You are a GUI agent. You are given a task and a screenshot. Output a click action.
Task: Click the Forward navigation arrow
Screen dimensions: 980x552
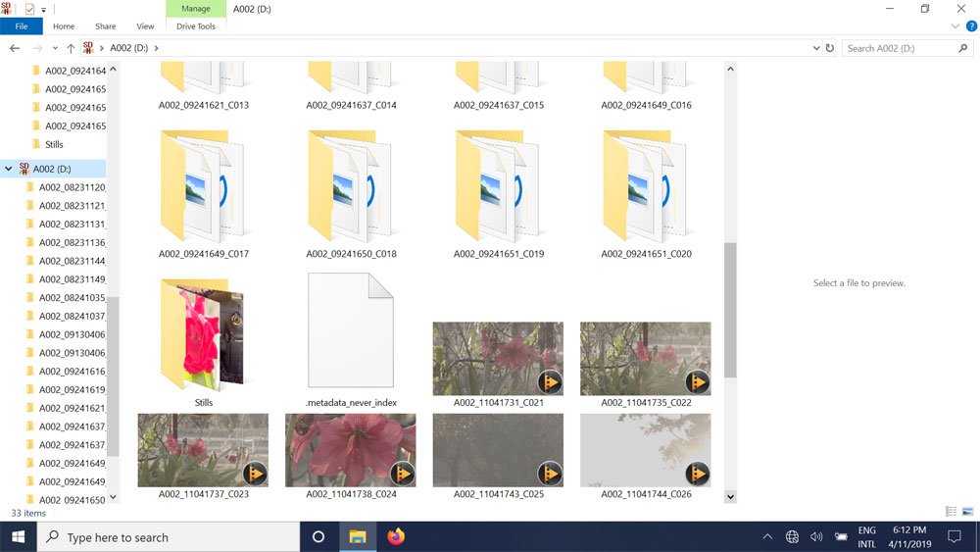pyautogui.click(x=37, y=48)
